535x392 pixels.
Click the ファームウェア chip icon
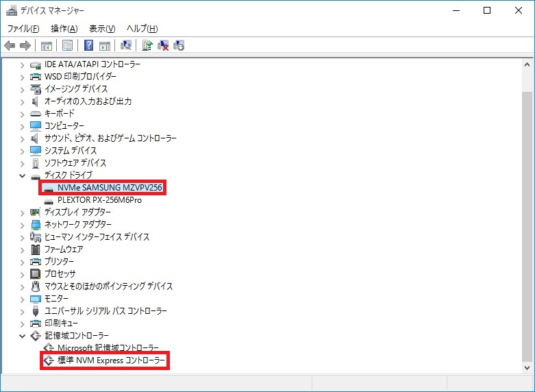(x=36, y=249)
